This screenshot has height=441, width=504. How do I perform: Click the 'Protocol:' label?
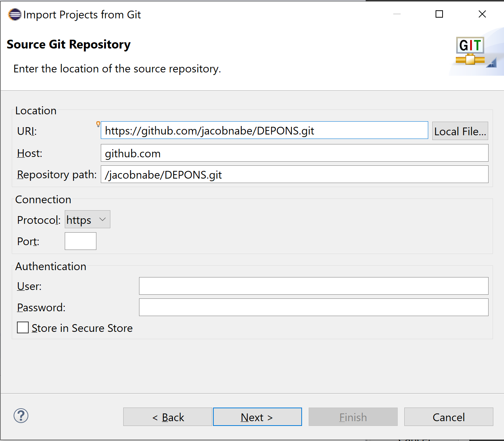tap(39, 220)
